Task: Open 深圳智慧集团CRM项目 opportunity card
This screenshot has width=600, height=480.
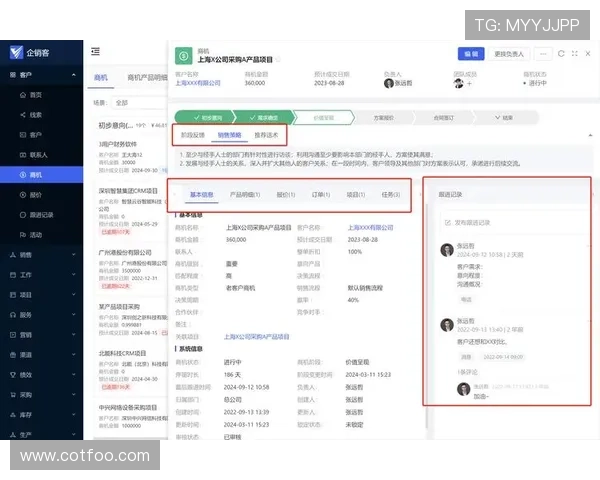Action: pos(130,212)
